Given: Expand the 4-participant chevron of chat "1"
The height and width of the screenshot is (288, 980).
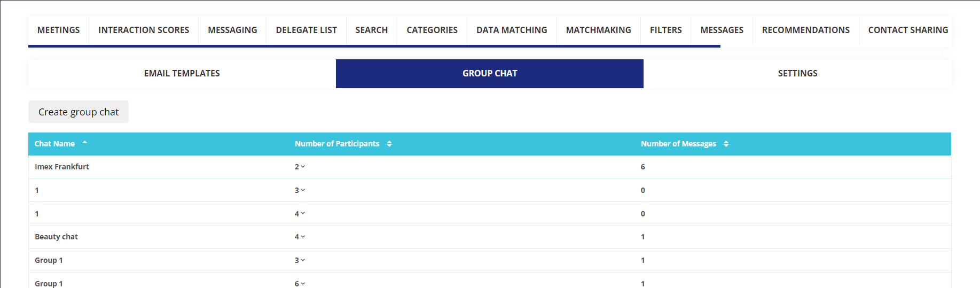Looking at the screenshot, I should 302,214.
